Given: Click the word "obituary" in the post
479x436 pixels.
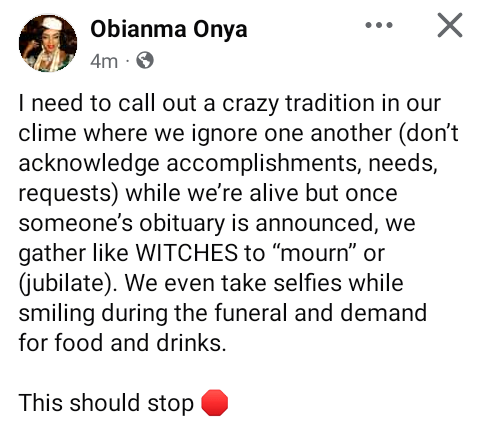Looking at the screenshot, I should point(182,224).
